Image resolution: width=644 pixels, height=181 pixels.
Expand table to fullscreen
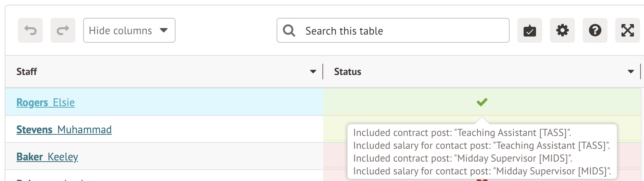[x=627, y=30]
